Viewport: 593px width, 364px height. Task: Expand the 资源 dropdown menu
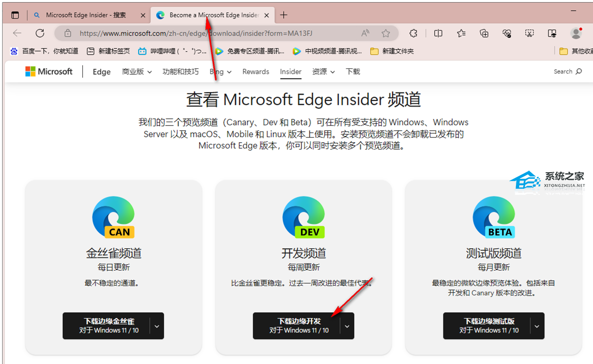pos(323,71)
